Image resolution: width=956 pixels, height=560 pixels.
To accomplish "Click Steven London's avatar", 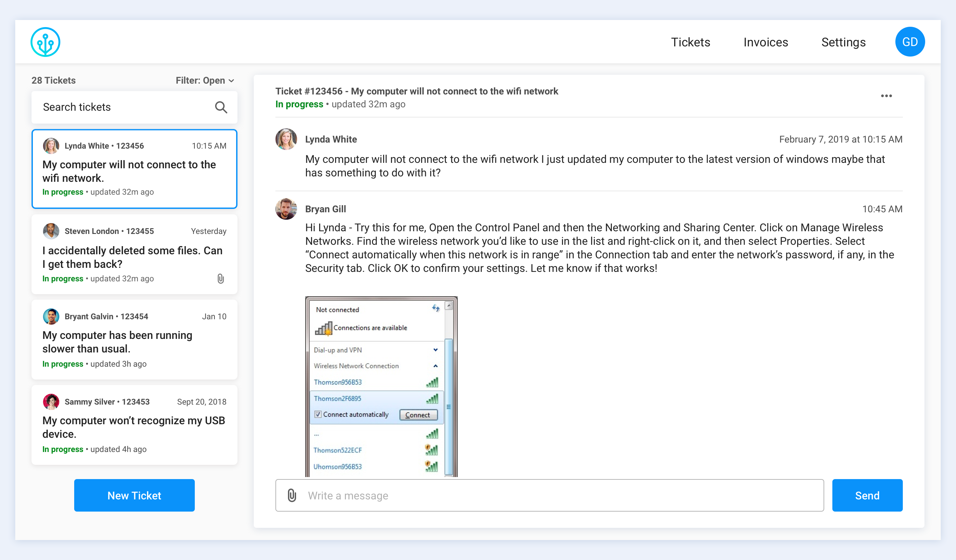I will tap(51, 231).
